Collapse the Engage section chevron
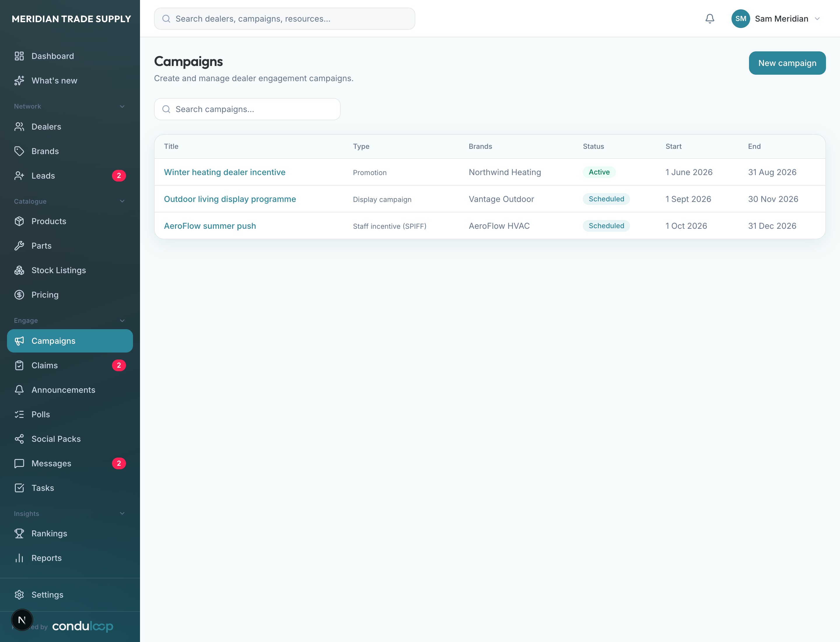840x642 pixels. (122, 321)
